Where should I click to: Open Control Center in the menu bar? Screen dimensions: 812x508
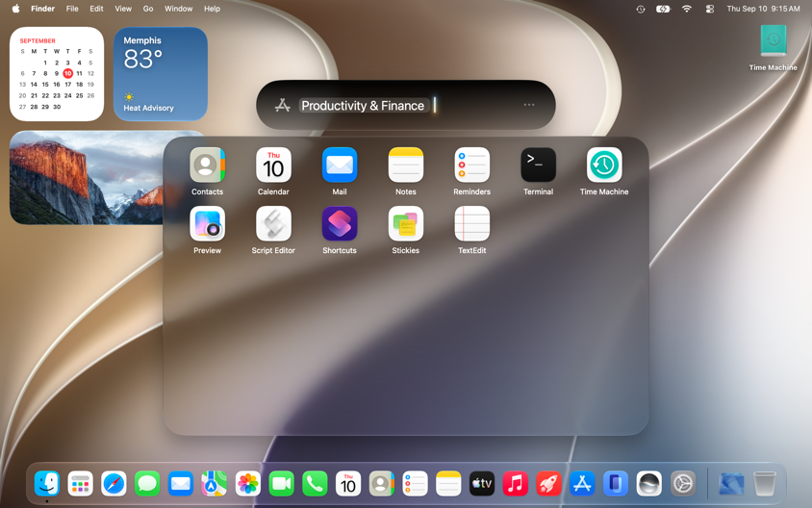point(709,9)
